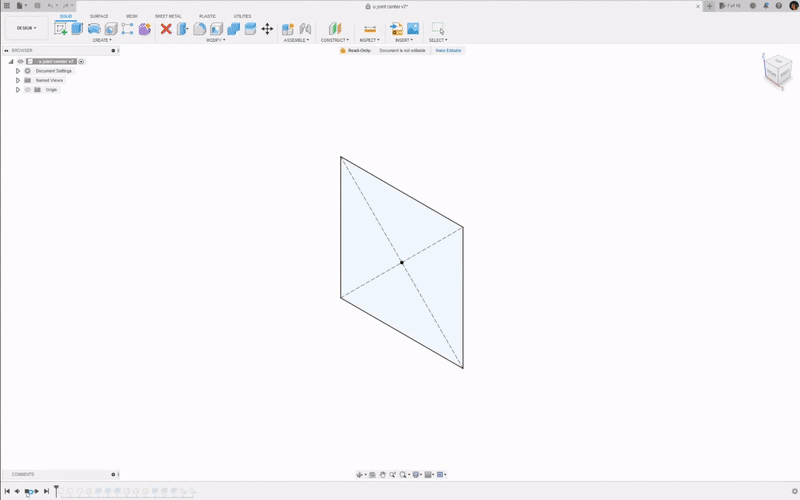This screenshot has height=500, width=800.
Task: Expand the MODIFY menu
Action: (x=216, y=40)
